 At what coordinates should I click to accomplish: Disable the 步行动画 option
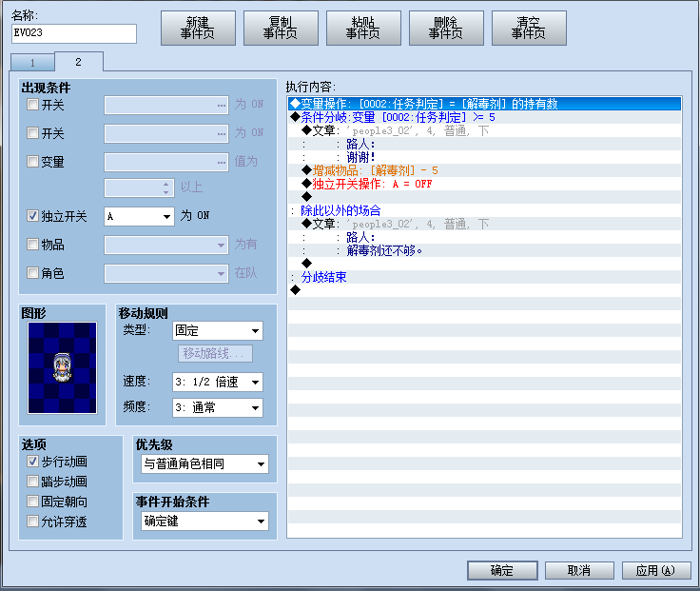pyautogui.click(x=32, y=461)
